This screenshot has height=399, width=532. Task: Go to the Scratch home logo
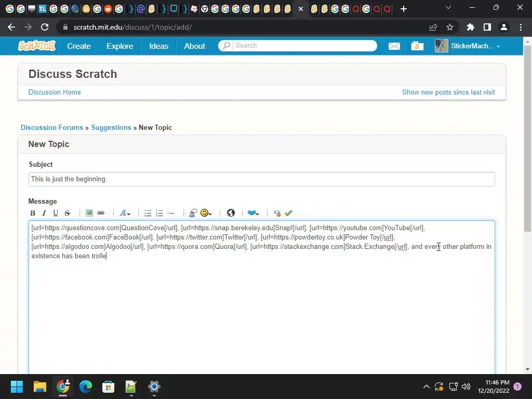pyautogui.click(x=37, y=46)
